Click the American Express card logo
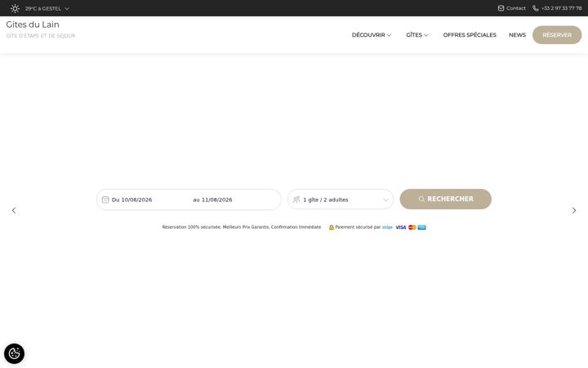 coord(421,227)
